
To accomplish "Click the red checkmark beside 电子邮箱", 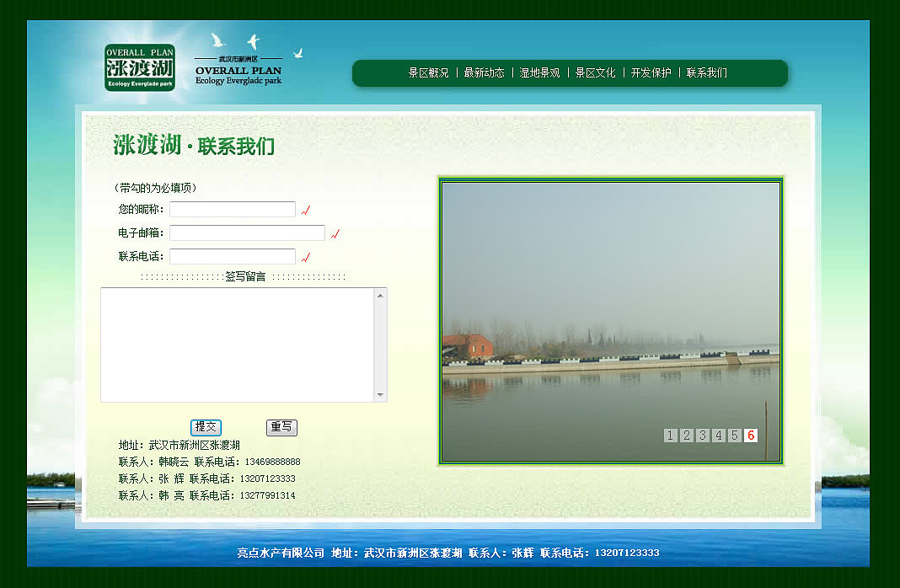I will (336, 233).
